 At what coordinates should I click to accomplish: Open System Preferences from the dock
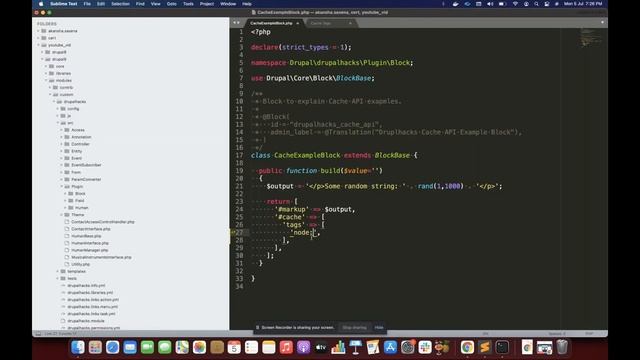pyautogui.click(x=407, y=347)
